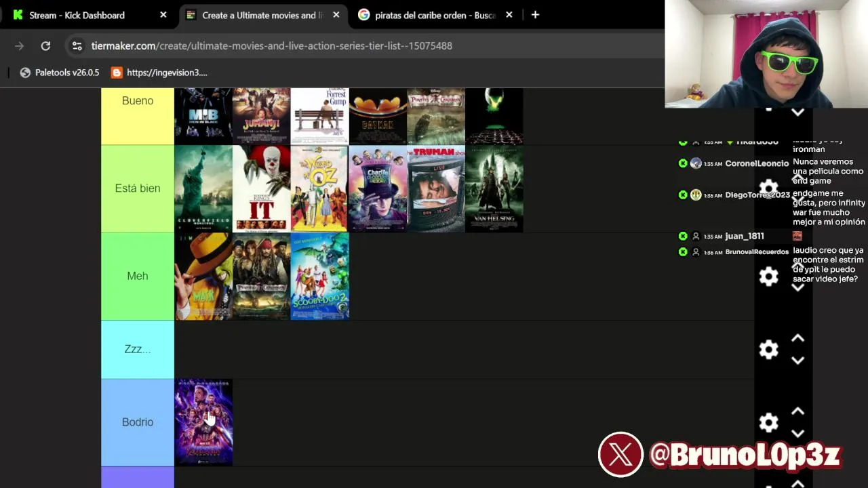
Task: Move the Zzz... tier up with its arrow
Action: (x=797, y=338)
